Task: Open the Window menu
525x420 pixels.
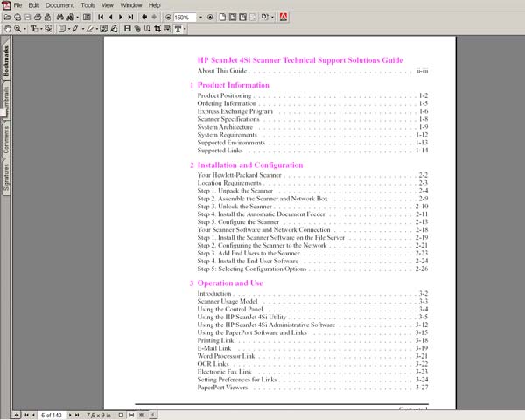Action: tap(131, 5)
